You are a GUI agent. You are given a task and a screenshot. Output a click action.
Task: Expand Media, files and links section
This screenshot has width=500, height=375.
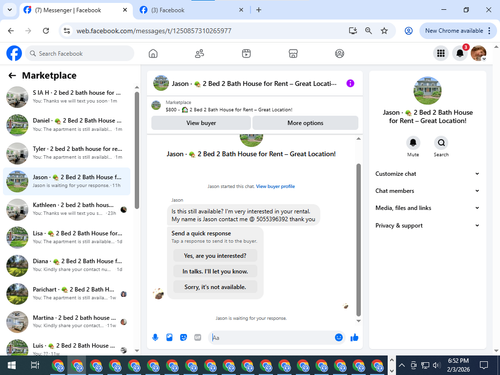coord(427,208)
